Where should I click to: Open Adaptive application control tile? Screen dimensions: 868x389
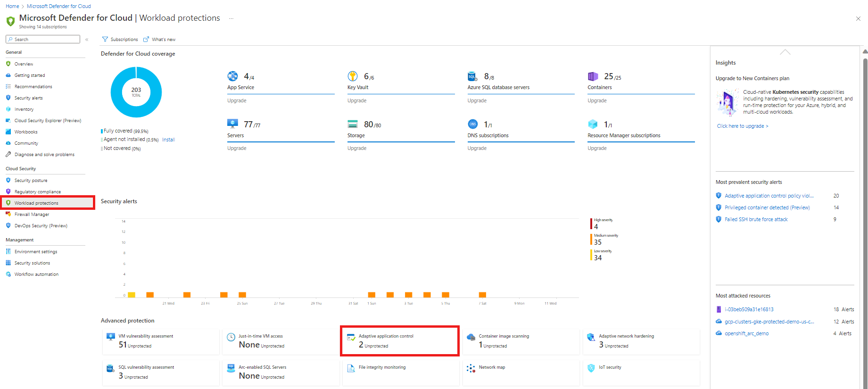click(400, 341)
